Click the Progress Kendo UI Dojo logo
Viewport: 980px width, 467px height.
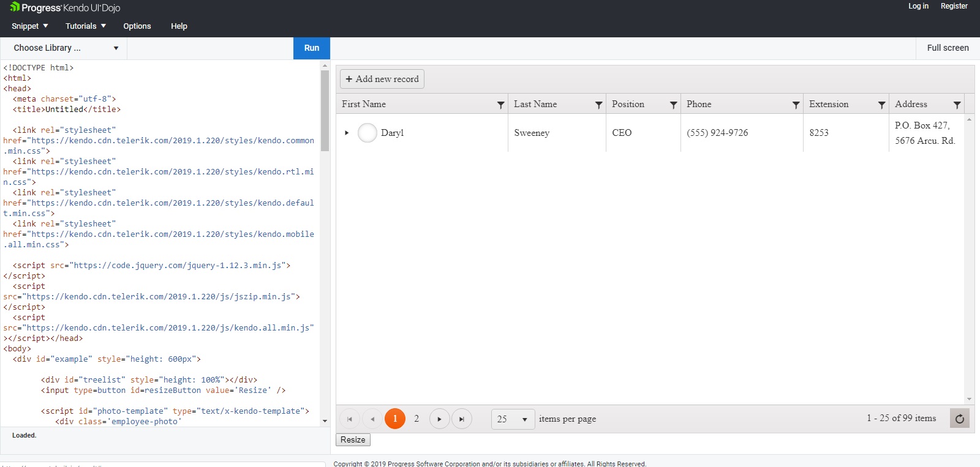(x=65, y=8)
